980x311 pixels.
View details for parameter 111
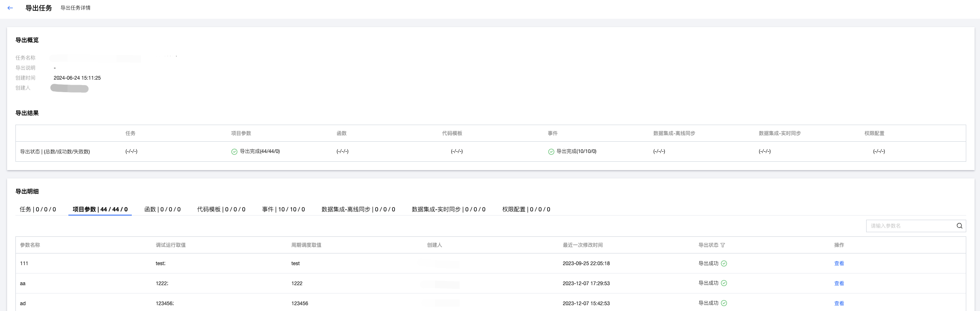[839, 263]
